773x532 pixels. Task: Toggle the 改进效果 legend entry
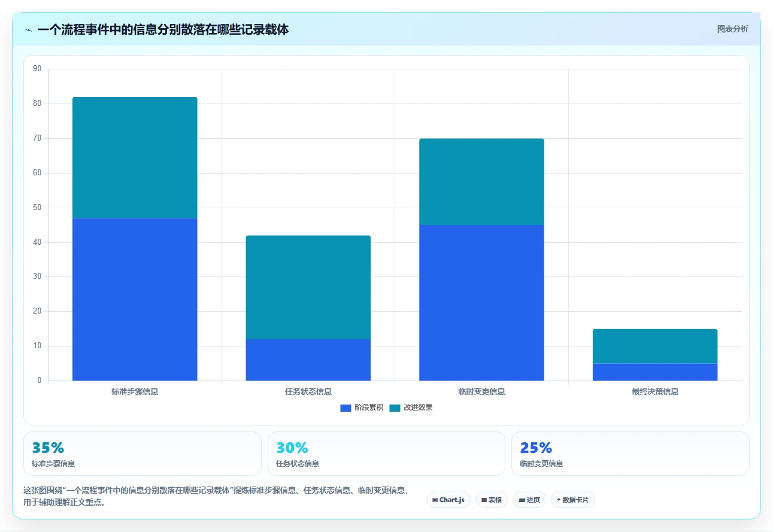point(411,408)
